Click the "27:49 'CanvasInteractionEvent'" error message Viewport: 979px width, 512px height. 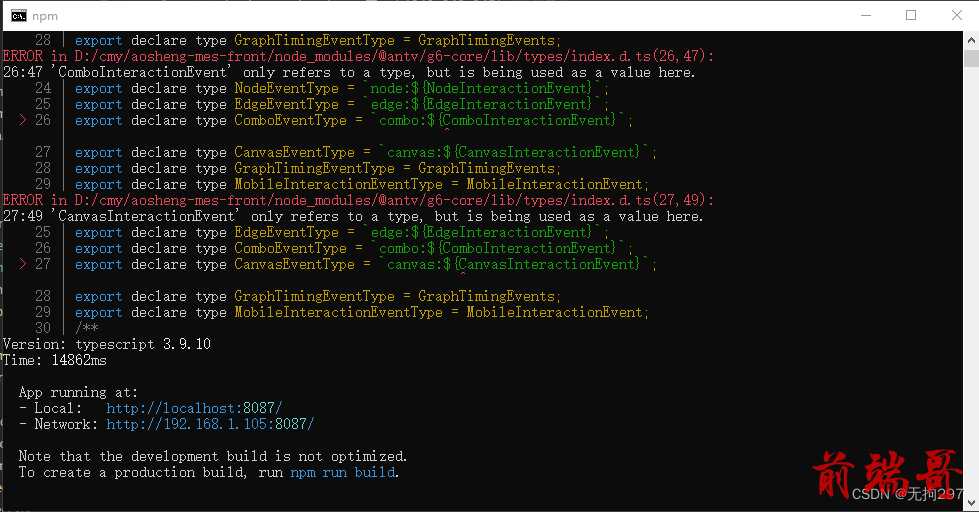click(353, 216)
